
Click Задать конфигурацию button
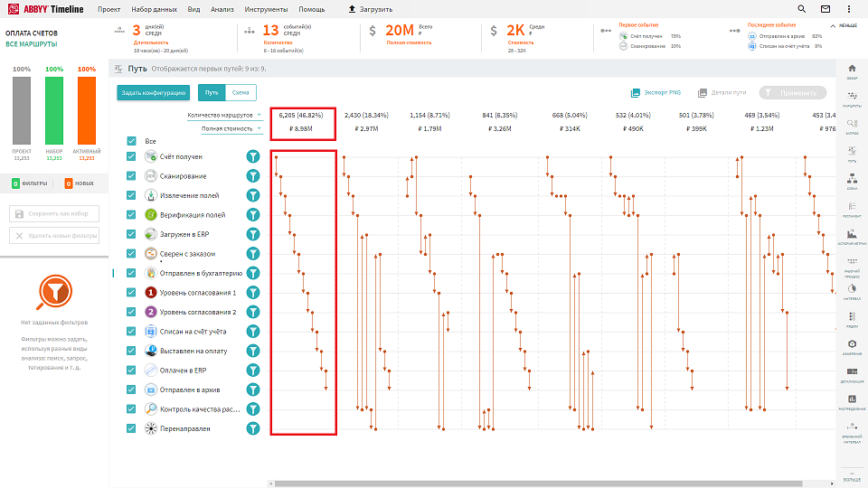click(154, 92)
